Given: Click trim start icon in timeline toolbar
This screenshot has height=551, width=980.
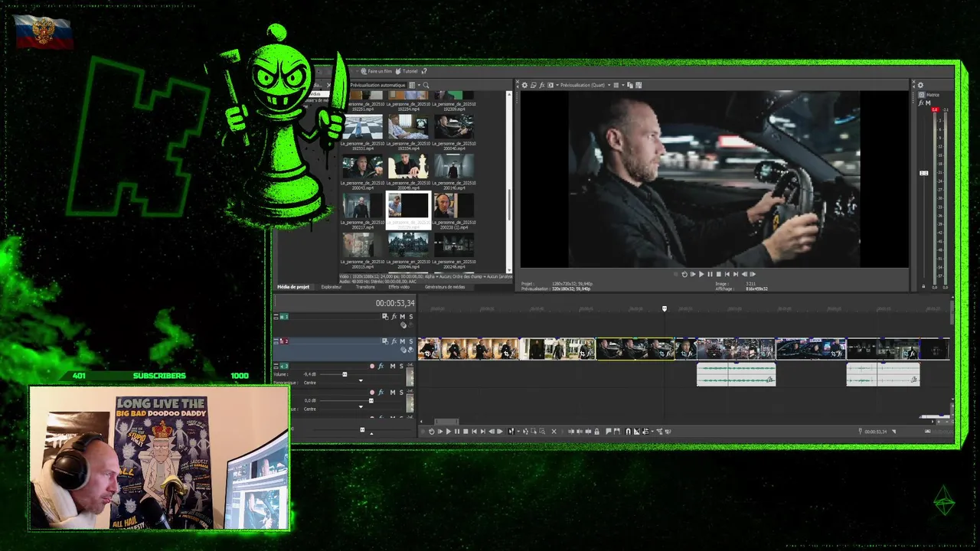Looking at the screenshot, I should pos(571,431).
